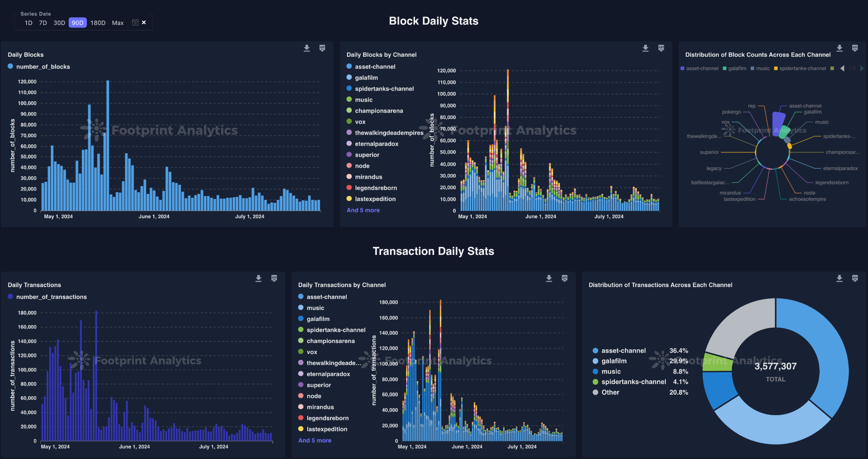Select the 7D series date toggle
Screen dimensions: 868x459
click(x=42, y=22)
